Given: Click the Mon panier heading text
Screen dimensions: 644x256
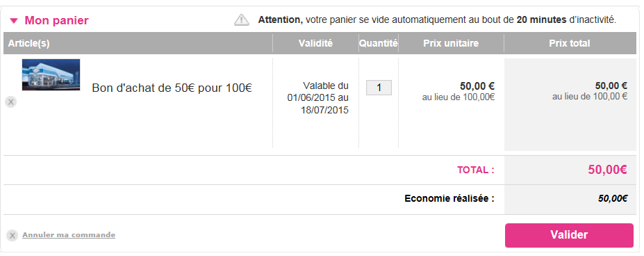Looking at the screenshot, I should [57, 20].
